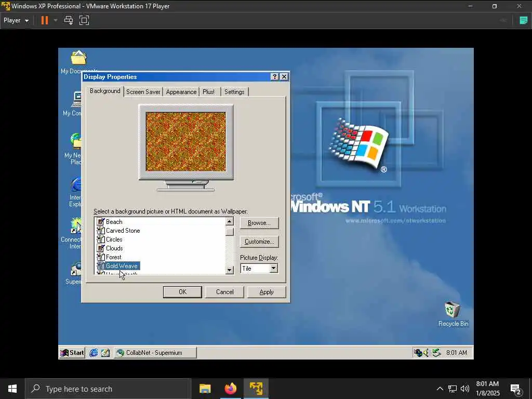
Task: Click the wallpaper list scroll up arrow
Action: pos(230,221)
